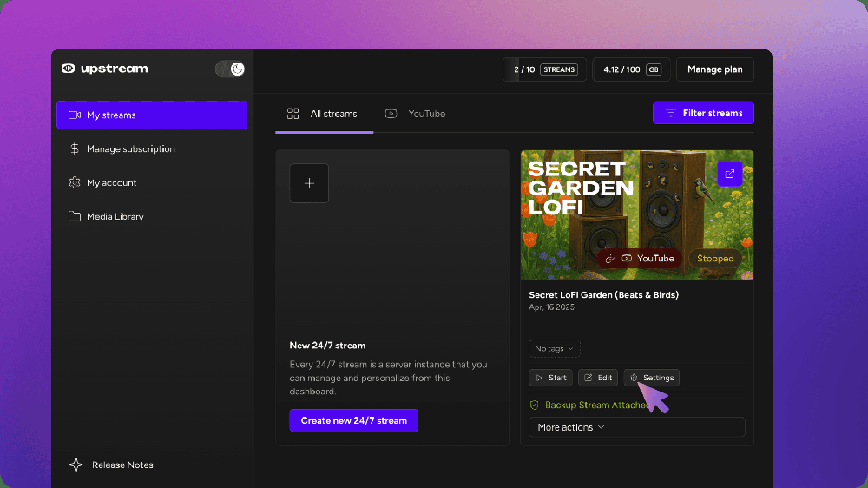Open My account gear icon
This screenshot has height=488, width=868.
(74, 183)
